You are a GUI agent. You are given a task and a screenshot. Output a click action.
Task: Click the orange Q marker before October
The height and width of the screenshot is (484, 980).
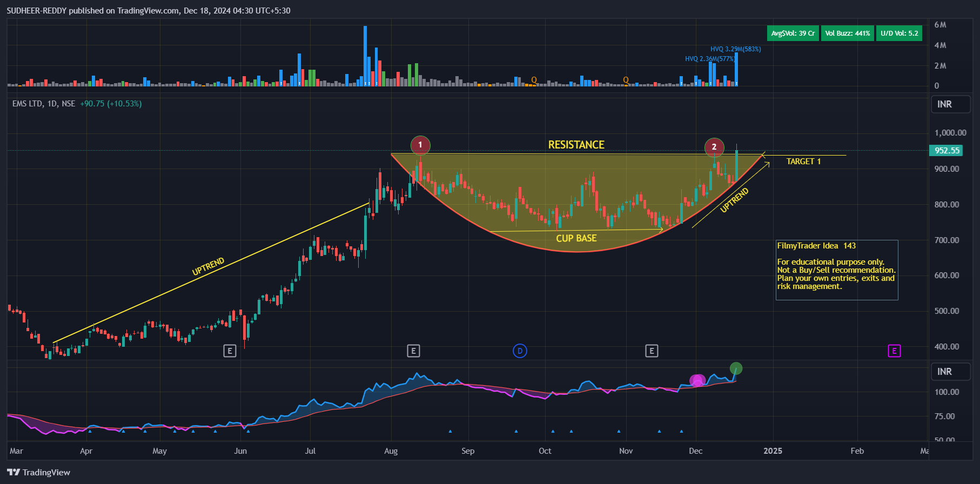[x=534, y=80]
